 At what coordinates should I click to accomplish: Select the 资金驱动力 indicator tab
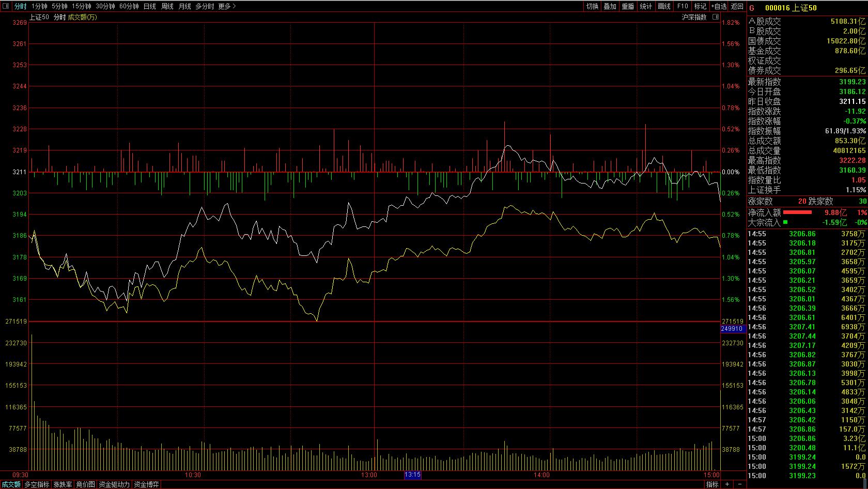[x=114, y=484]
